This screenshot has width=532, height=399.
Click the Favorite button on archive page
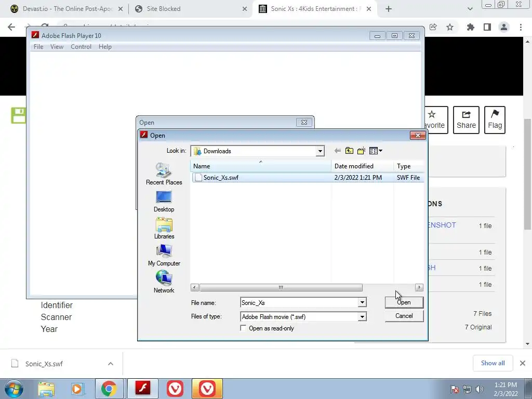coord(436,120)
